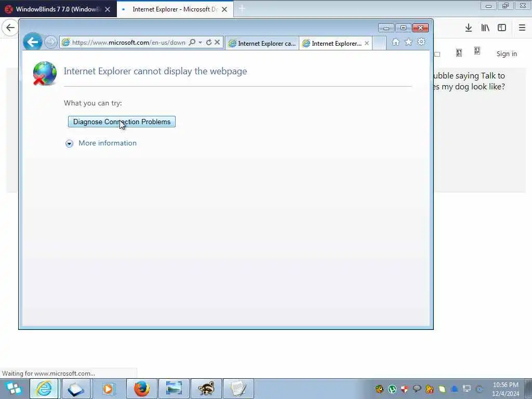Open Internet Explorer from the taskbar
532x399 pixels.
click(x=45, y=389)
